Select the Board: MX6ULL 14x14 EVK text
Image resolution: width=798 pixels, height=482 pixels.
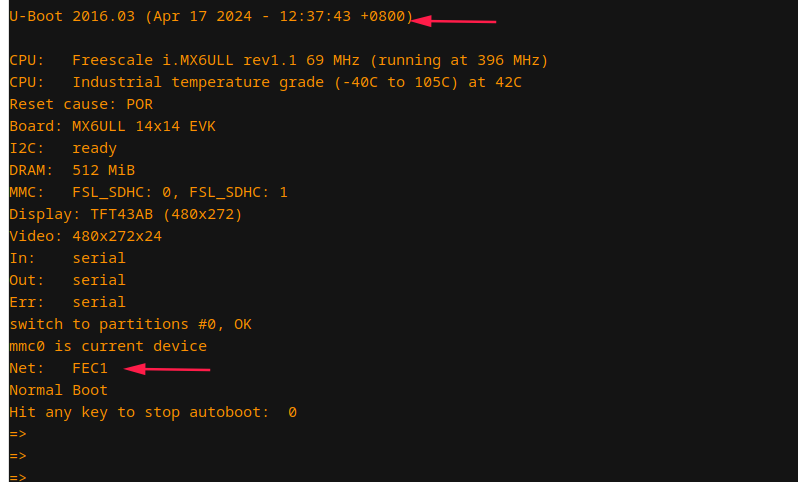point(112,126)
